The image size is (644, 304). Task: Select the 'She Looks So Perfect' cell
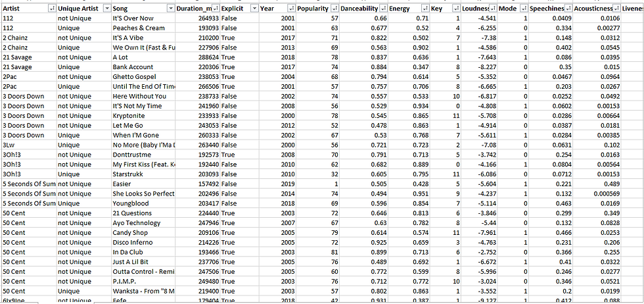[143, 193]
